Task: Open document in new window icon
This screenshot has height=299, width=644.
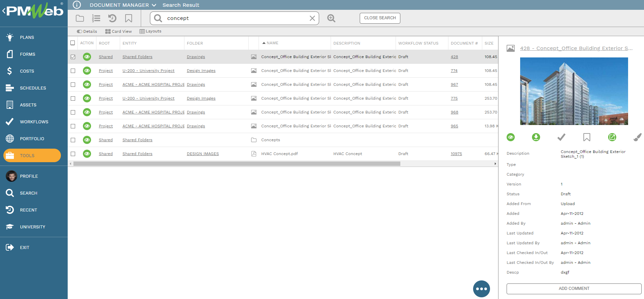Action: [x=612, y=137]
